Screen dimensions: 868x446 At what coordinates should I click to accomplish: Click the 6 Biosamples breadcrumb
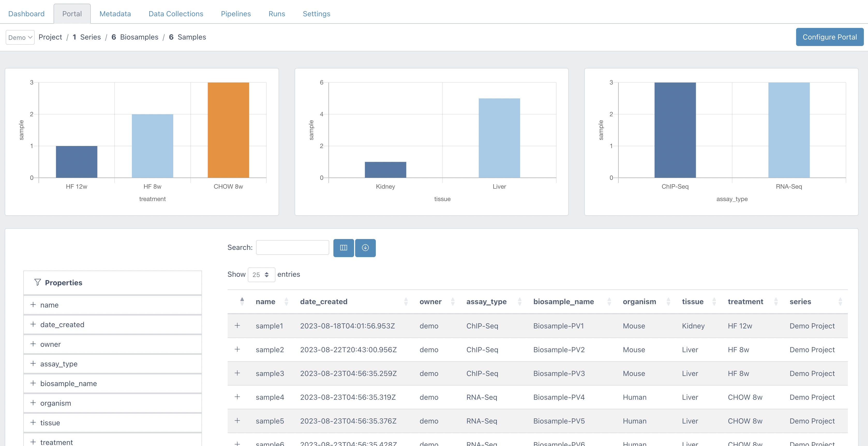(135, 37)
